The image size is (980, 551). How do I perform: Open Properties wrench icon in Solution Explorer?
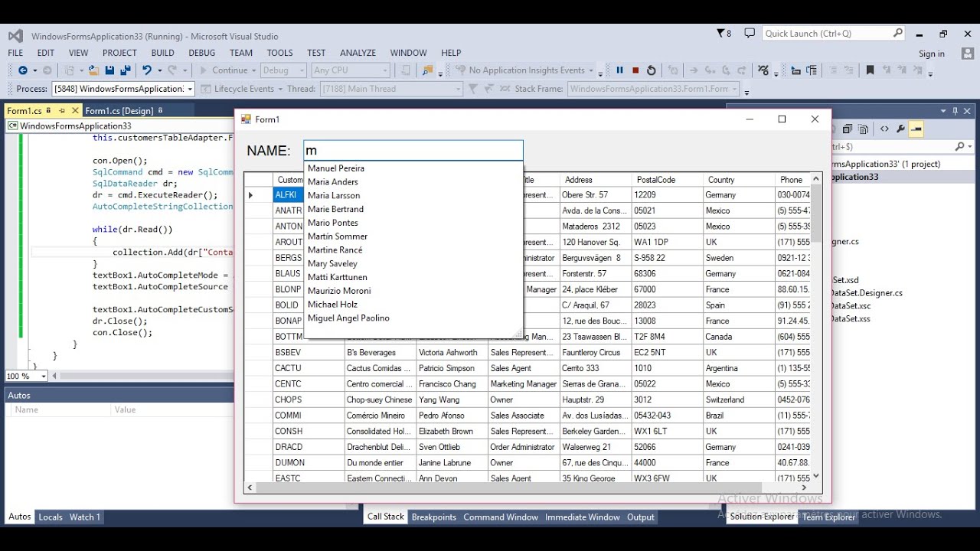tap(900, 129)
